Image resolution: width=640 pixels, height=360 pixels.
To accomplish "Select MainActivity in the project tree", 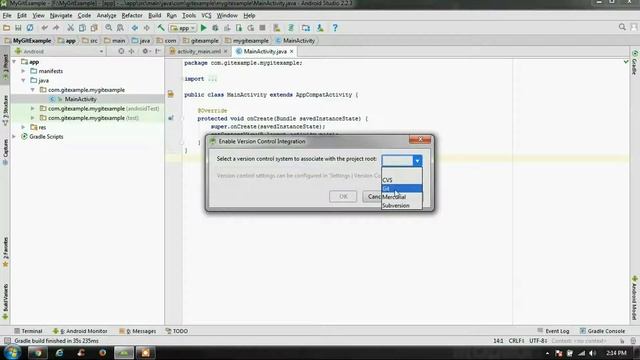I will [x=80, y=99].
